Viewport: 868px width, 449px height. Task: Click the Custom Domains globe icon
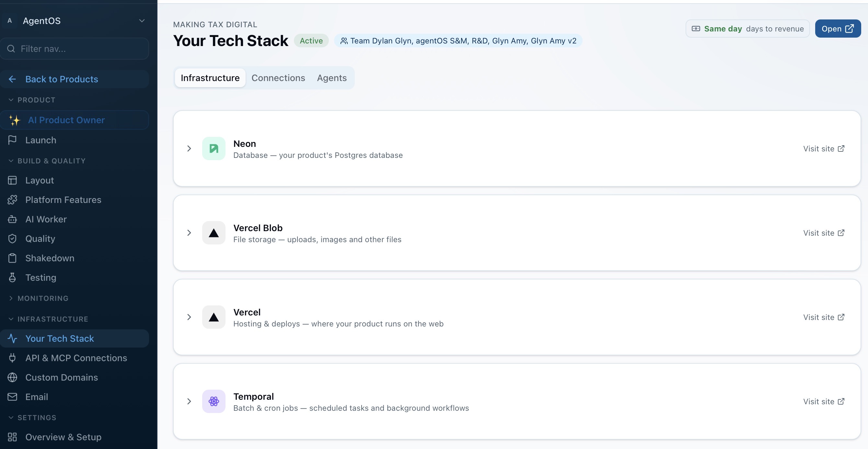click(12, 378)
